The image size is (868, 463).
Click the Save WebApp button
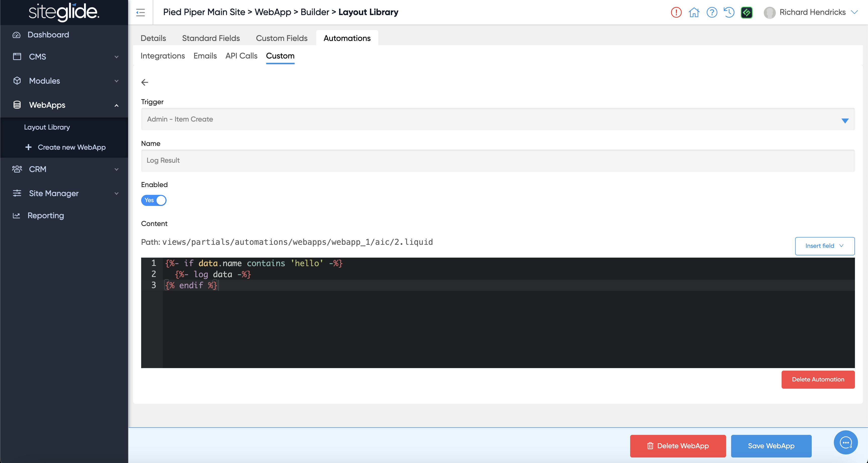tap(771, 446)
